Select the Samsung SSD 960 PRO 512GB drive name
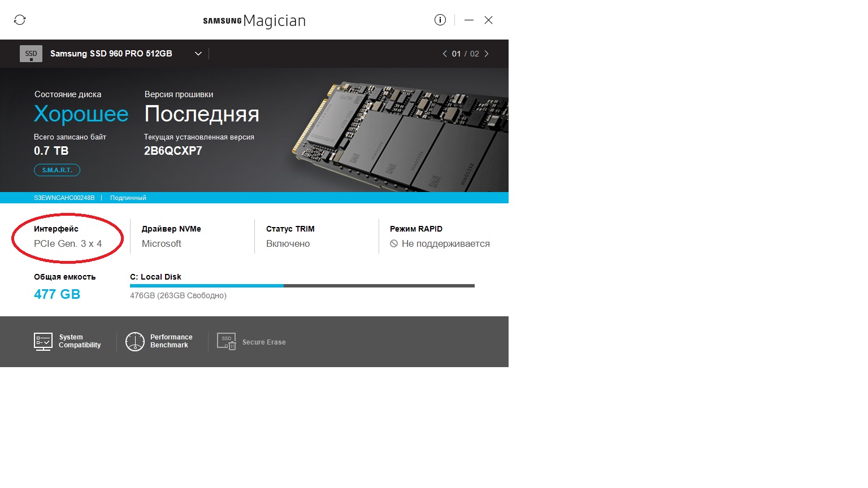 (x=111, y=54)
